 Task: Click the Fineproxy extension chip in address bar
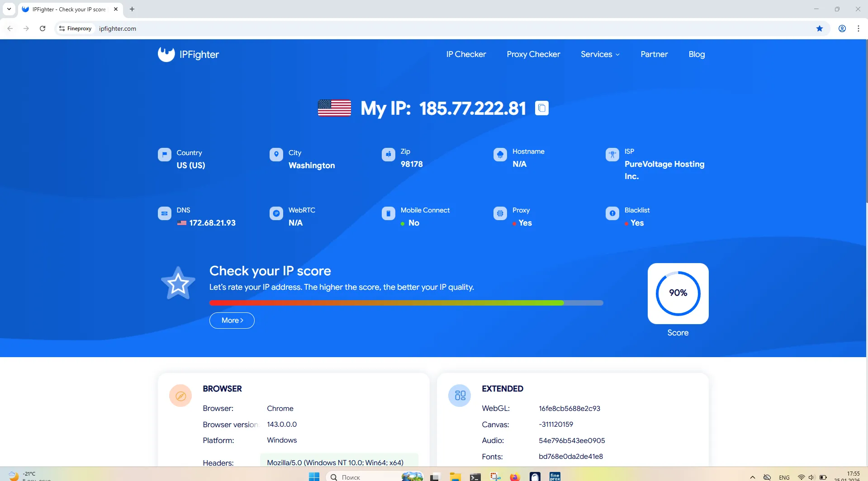pyautogui.click(x=76, y=28)
